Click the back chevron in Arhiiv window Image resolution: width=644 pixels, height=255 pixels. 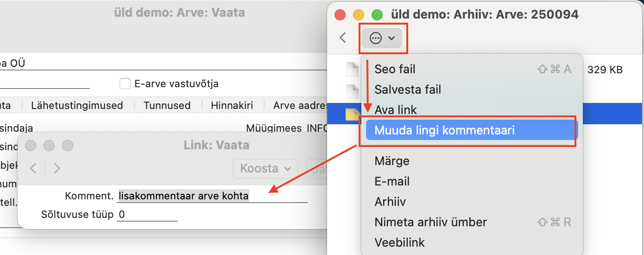343,38
